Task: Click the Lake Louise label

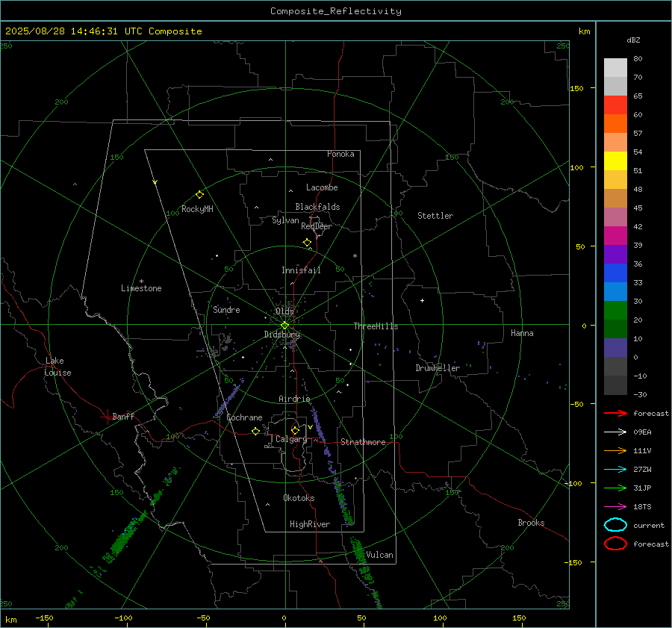Action: point(57,367)
